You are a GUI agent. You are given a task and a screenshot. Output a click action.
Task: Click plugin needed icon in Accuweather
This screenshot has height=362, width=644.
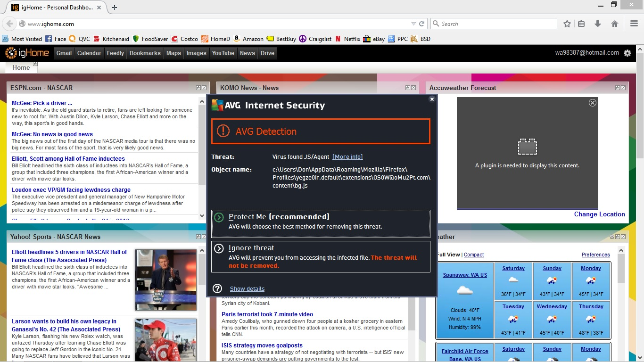[527, 147]
